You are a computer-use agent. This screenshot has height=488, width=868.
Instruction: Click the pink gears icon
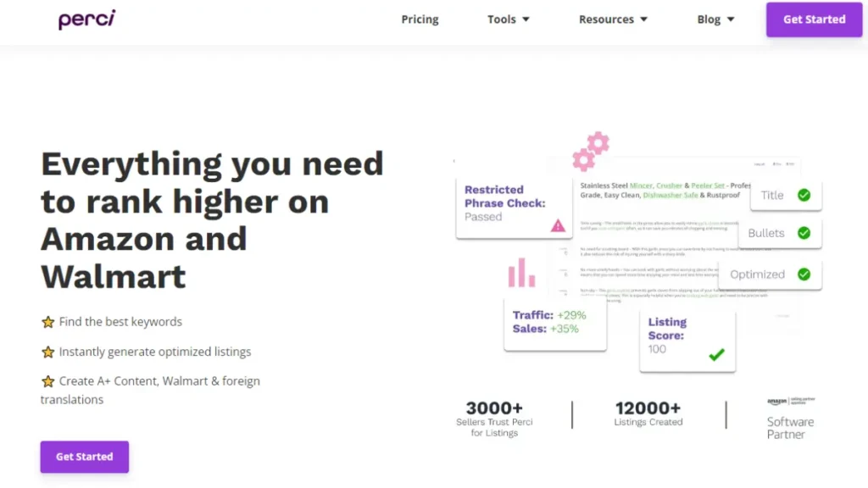click(x=591, y=151)
